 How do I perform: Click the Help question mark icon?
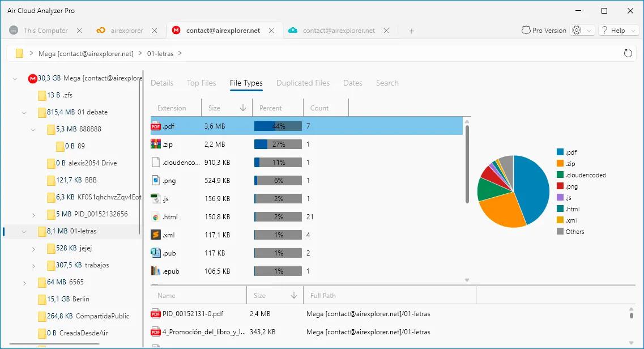[604, 31]
